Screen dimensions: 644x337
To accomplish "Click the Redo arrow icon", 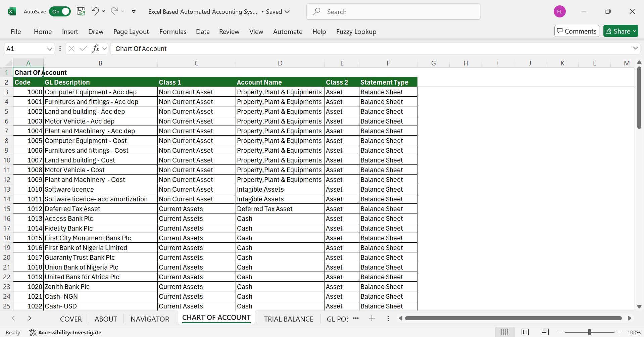I will tap(114, 11).
